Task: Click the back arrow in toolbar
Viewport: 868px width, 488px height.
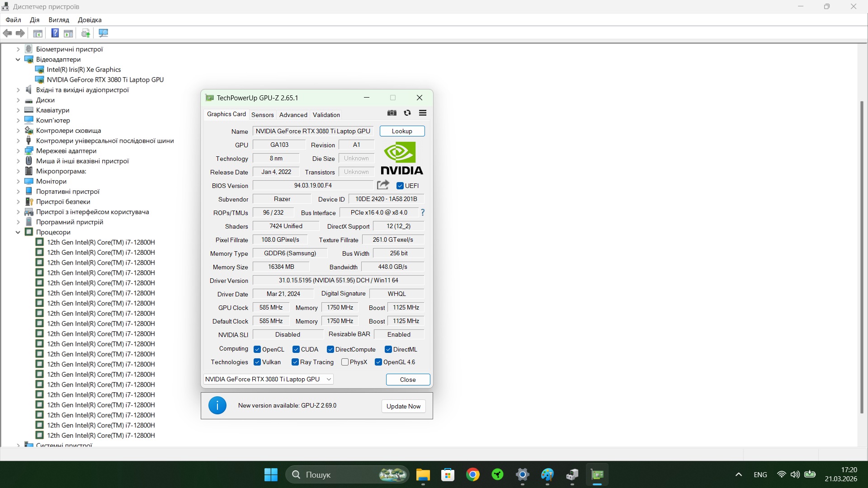Action: tap(8, 33)
